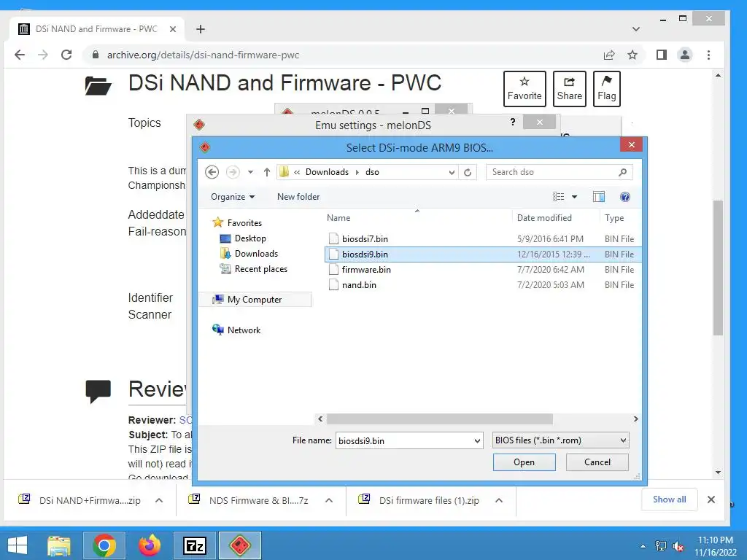Screen dimensions: 747x560
Task: Toggle the preview pane
Action: click(x=599, y=197)
